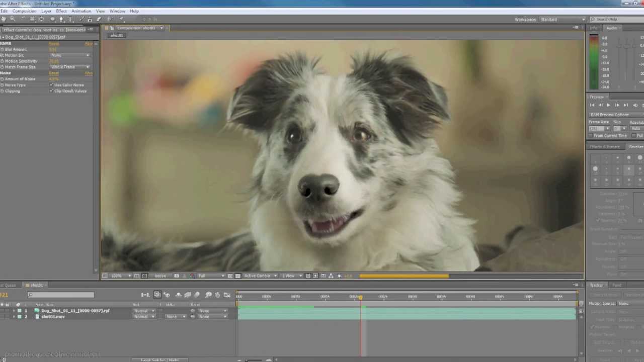The width and height of the screenshot is (644, 362).
Task: Enable the From Current Time checkbox
Action: 591,136
